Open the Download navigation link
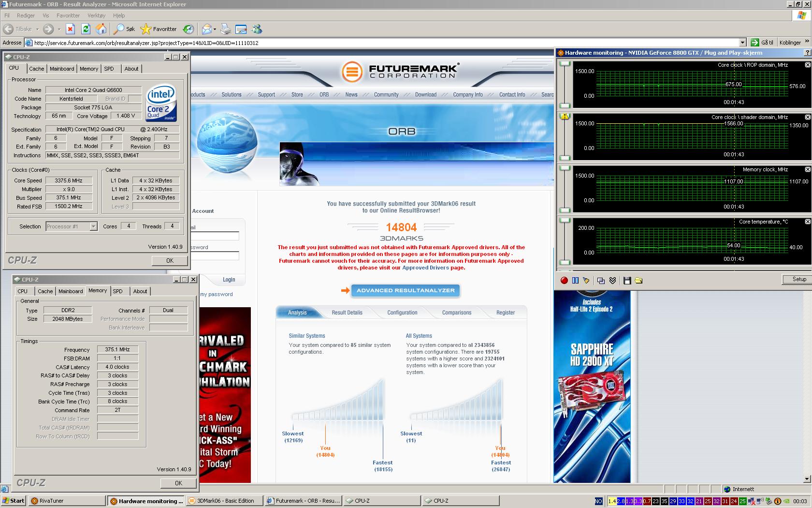812x508 pixels. [x=426, y=95]
